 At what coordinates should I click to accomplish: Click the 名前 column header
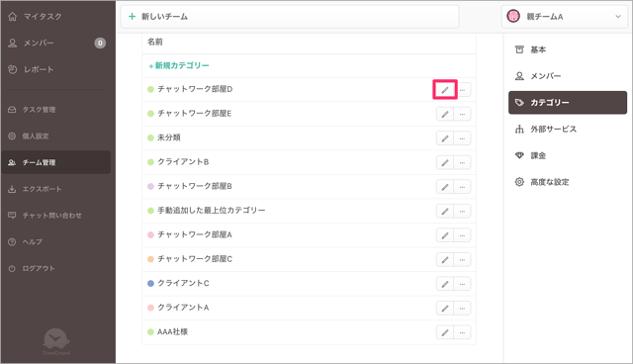tap(155, 42)
